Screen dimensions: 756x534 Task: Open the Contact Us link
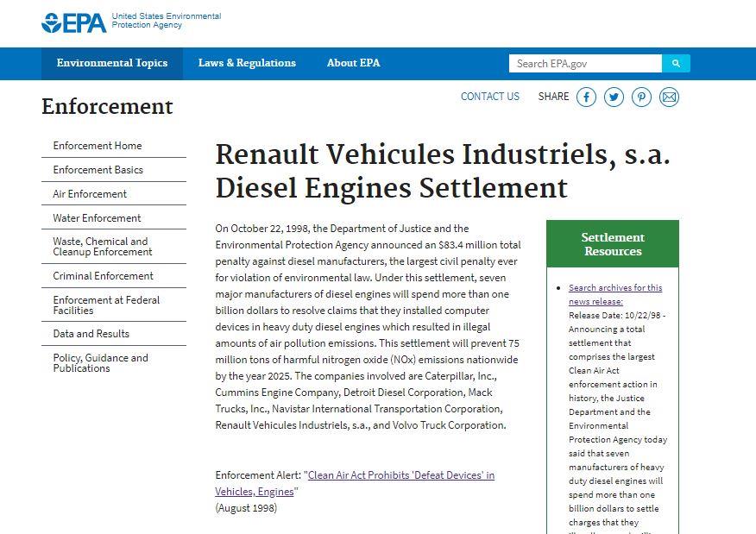[490, 97]
